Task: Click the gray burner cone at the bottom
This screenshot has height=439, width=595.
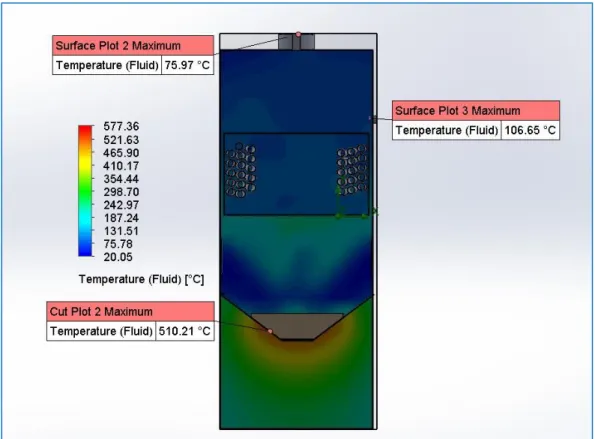Action: [298, 326]
